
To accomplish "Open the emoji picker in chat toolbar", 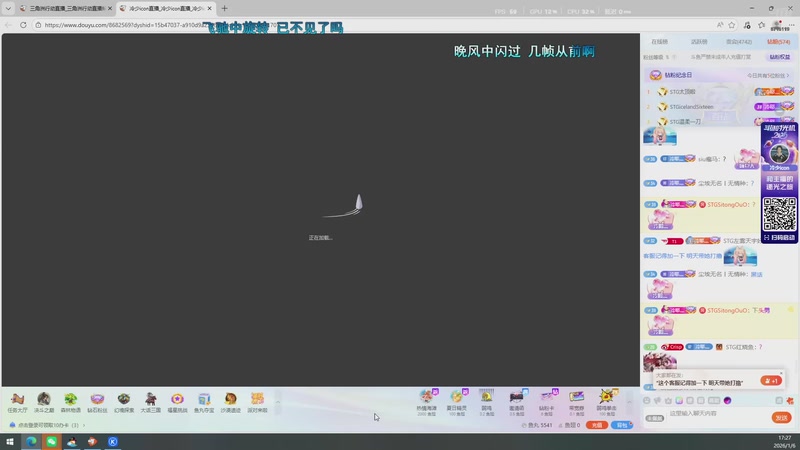I will coord(647,401).
